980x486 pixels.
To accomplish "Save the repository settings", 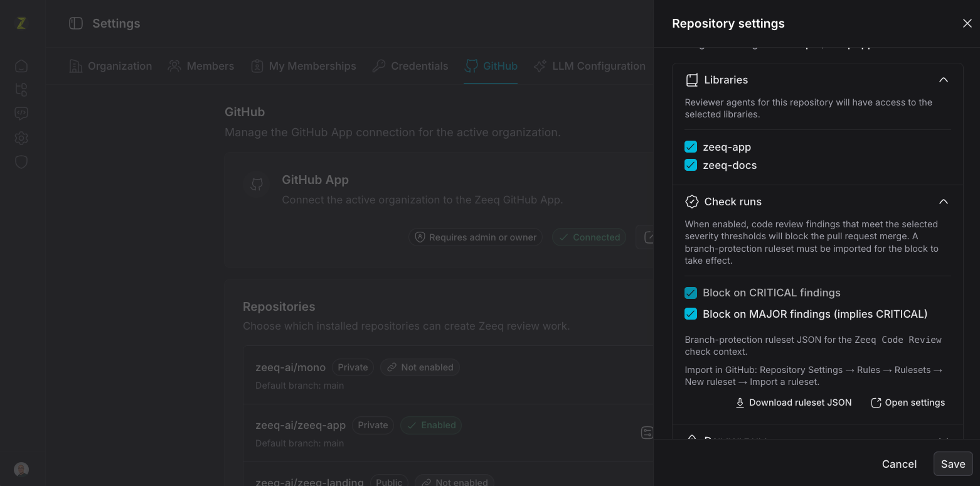I will (x=953, y=464).
